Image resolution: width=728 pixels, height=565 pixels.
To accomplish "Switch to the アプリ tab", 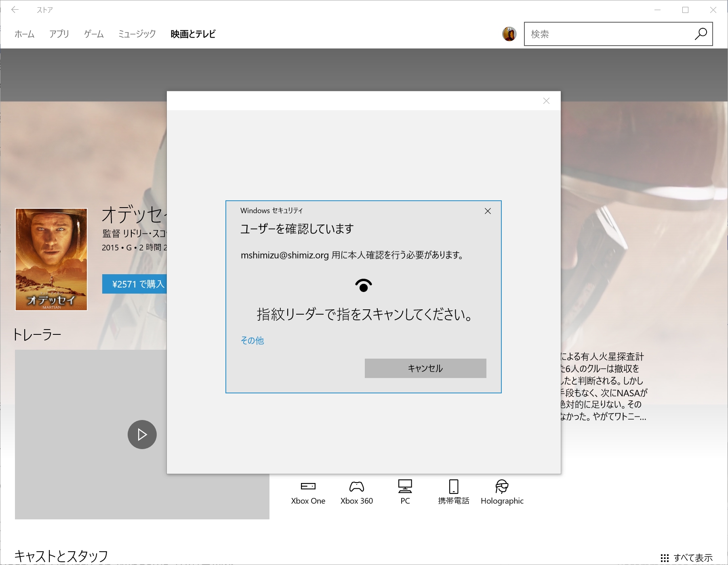I will coord(59,34).
